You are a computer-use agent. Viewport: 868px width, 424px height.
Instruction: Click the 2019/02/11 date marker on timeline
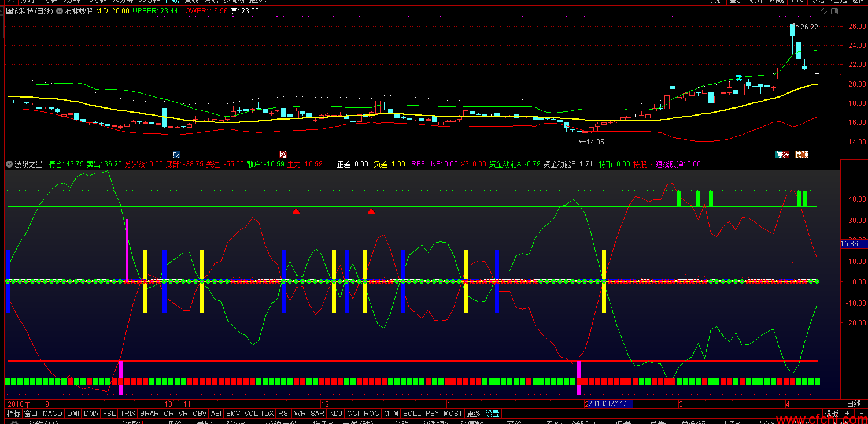pos(611,404)
